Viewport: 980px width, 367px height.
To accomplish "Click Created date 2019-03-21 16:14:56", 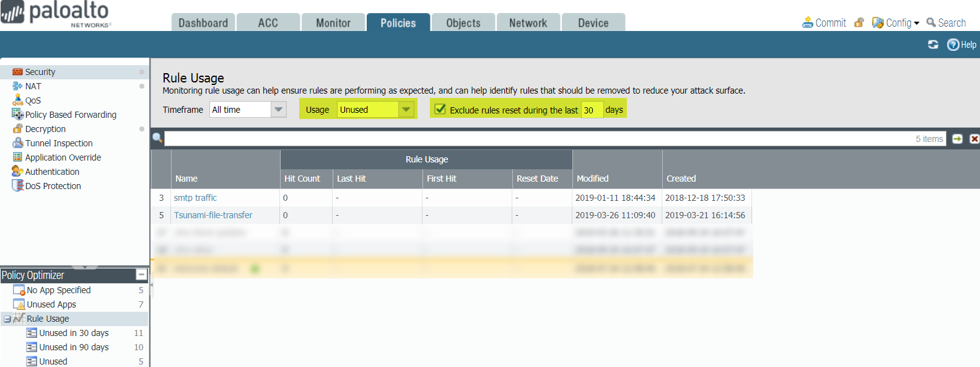I will pyautogui.click(x=705, y=215).
